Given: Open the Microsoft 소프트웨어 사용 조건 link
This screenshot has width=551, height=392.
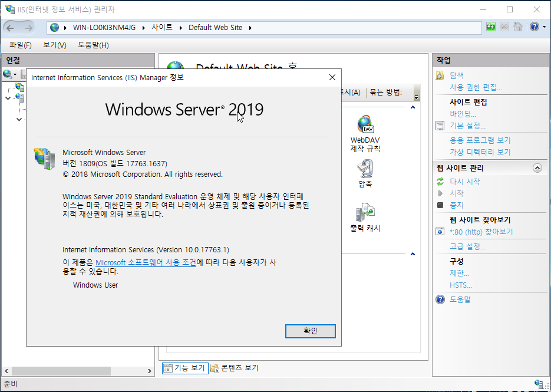Looking at the screenshot, I should click(146, 262).
